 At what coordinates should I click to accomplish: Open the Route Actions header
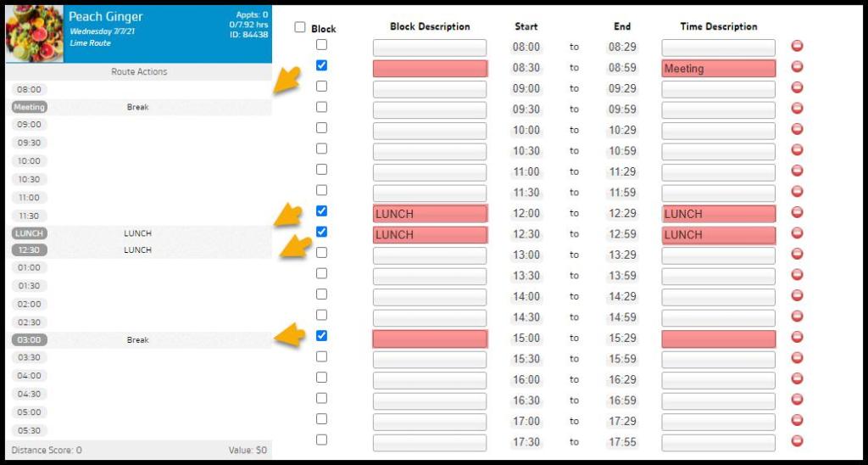[x=139, y=72]
